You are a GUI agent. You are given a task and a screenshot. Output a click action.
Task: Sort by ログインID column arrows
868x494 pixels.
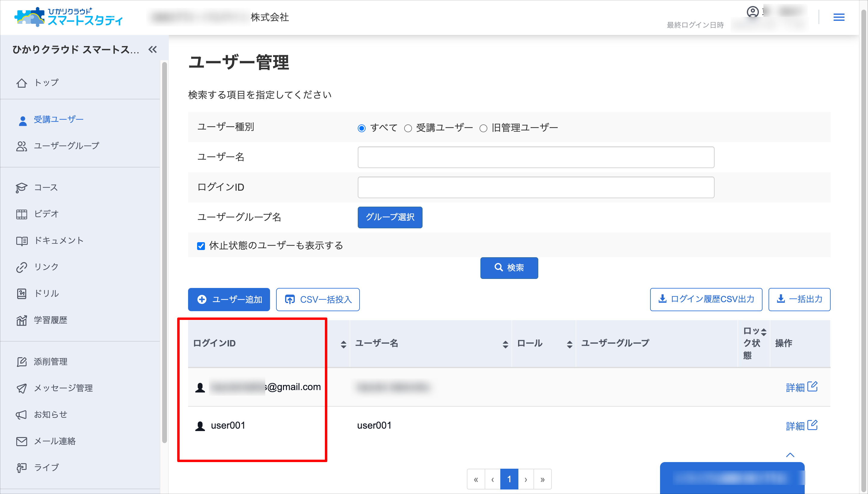(x=343, y=344)
